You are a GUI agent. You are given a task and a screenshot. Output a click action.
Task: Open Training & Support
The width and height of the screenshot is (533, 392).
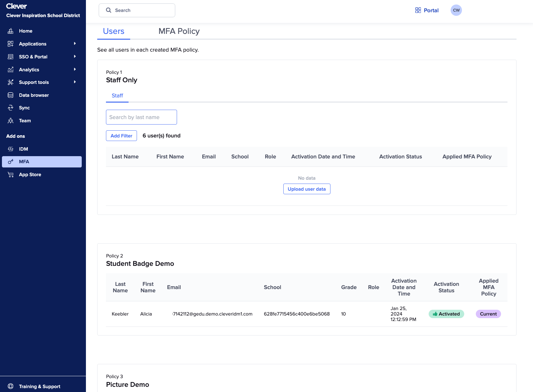click(39, 386)
